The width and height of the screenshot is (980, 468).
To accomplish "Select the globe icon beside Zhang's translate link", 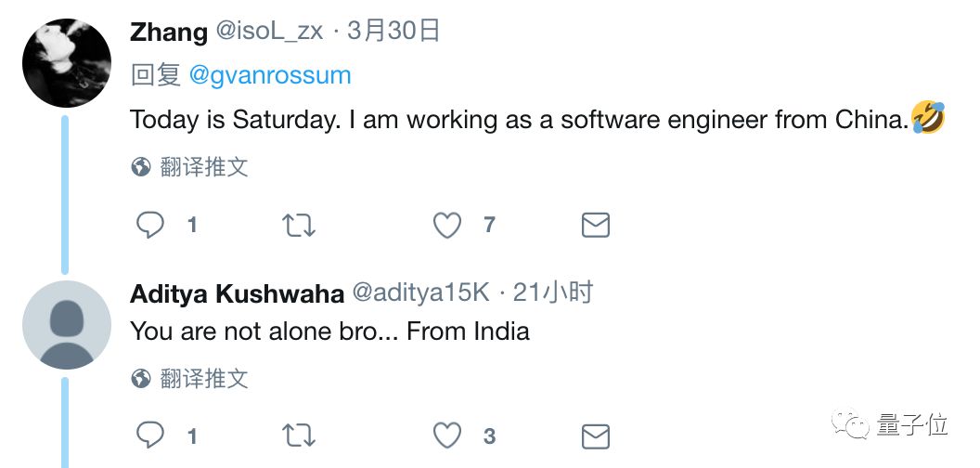I will click(x=141, y=167).
